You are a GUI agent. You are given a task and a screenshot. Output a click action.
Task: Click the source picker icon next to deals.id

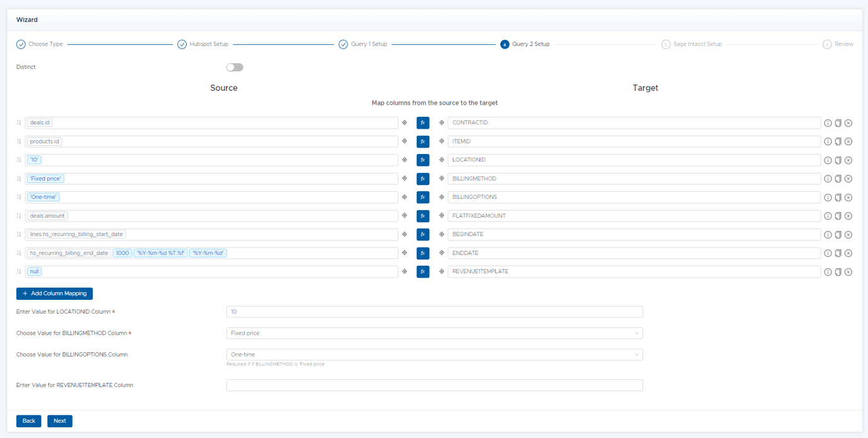tap(404, 122)
